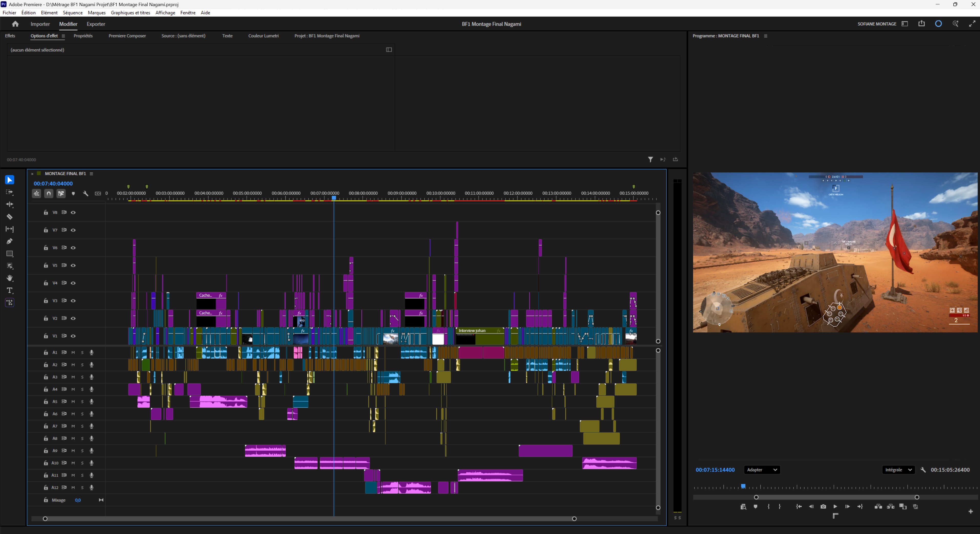The image size is (980, 534).
Task: Switch to the Propriétés tab
Action: pos(83,36)
